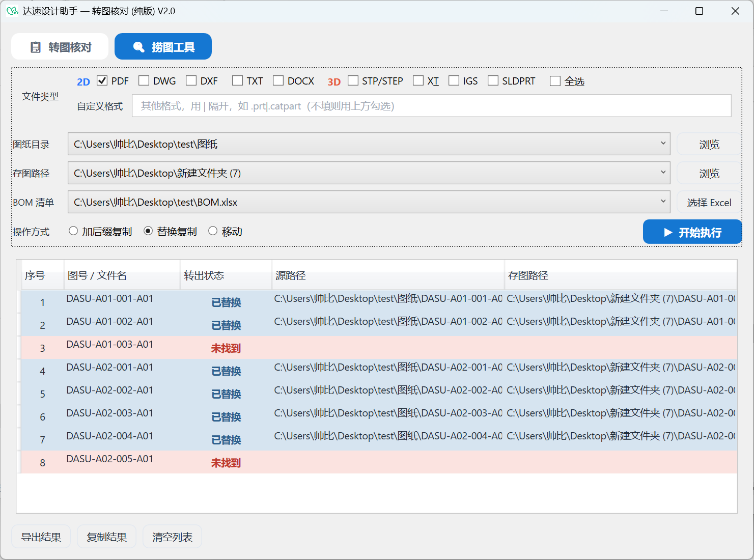This screenshot has height=560, width=754.
Task: Expand the 存图路径 path dropdown
Action: [x=663, y=173]
